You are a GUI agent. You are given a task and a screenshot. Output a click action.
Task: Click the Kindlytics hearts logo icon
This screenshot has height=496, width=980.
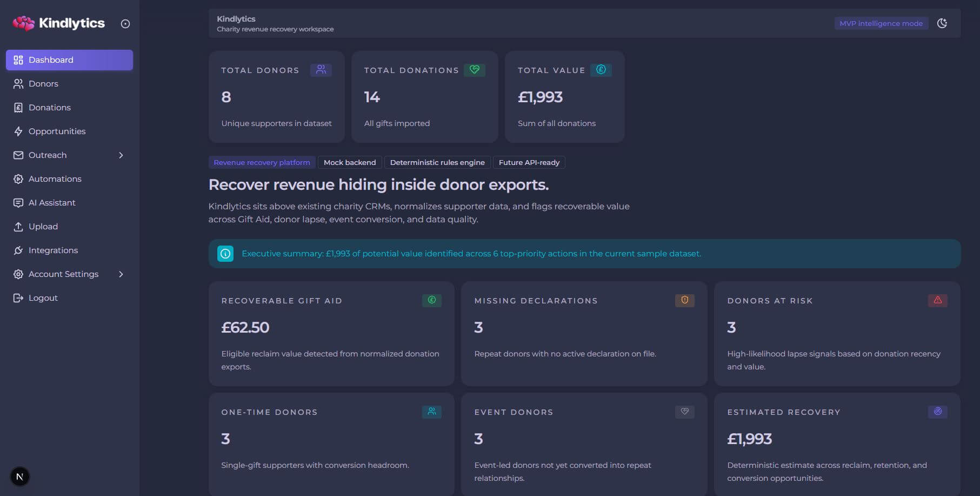23,23
